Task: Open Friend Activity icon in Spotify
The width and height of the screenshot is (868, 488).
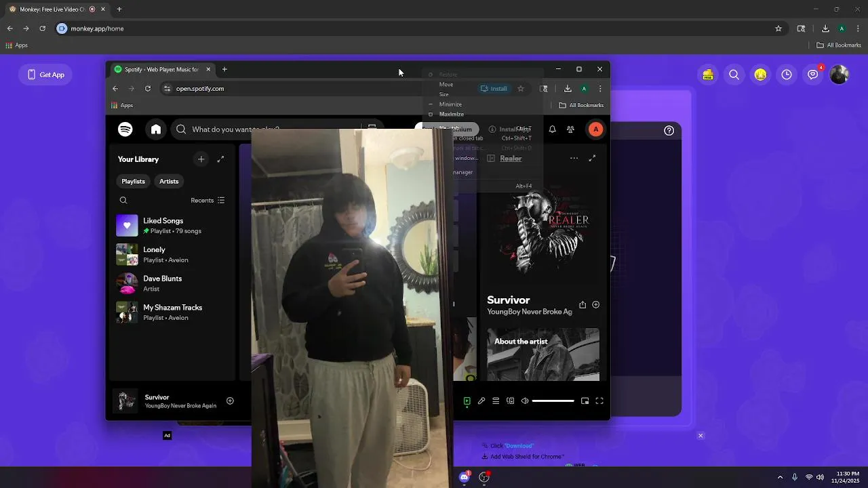Action: [570, 129]
